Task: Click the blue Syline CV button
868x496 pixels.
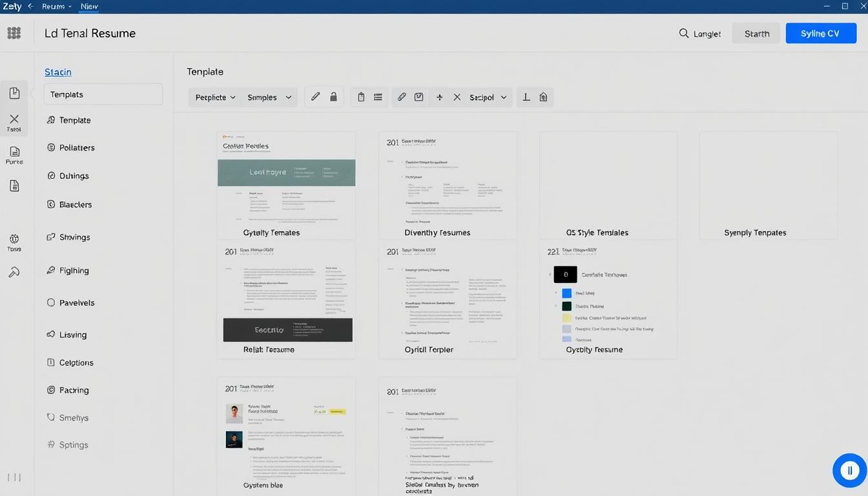Action: [820, 33]
